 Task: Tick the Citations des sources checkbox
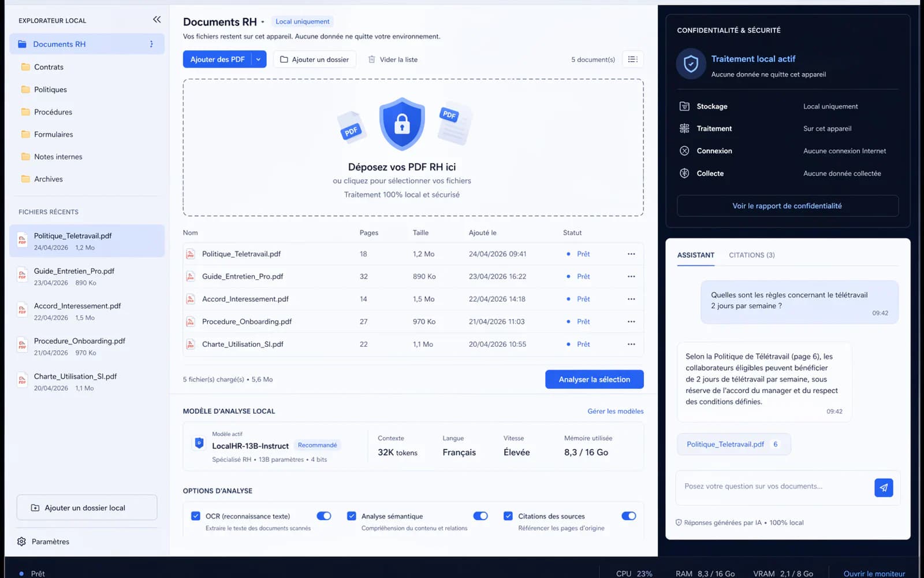coord(508,516)
